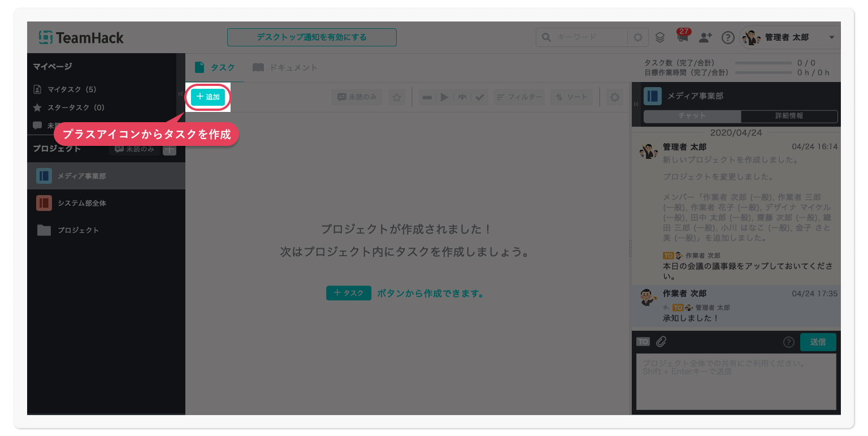Toggle the not-started dash status filter

(x=427, y=97)
